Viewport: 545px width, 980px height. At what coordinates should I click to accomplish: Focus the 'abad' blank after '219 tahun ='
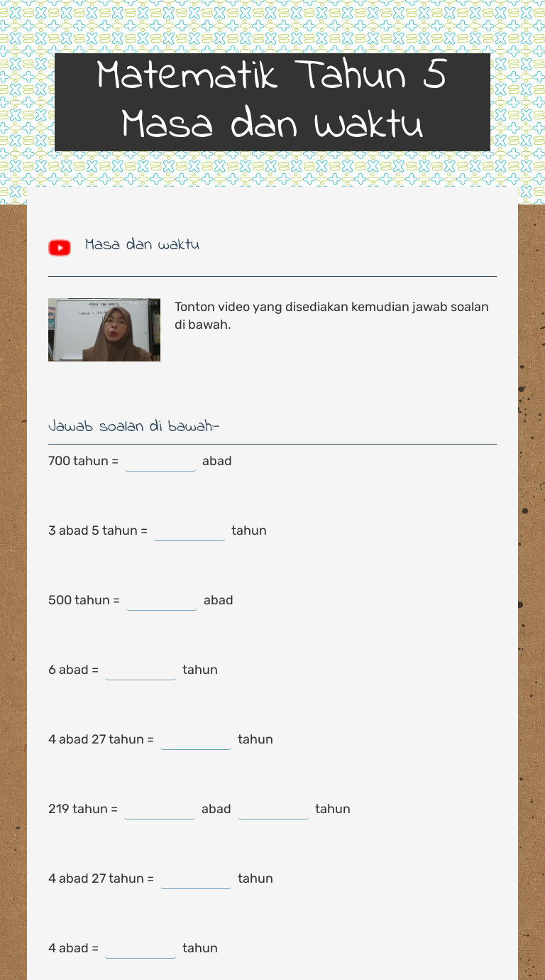160,809
